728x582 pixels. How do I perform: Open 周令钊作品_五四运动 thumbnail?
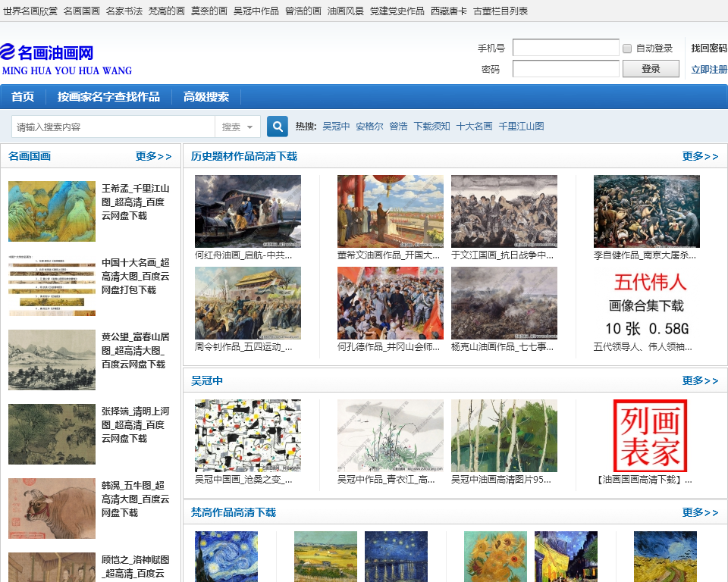[x=248, y=303]
